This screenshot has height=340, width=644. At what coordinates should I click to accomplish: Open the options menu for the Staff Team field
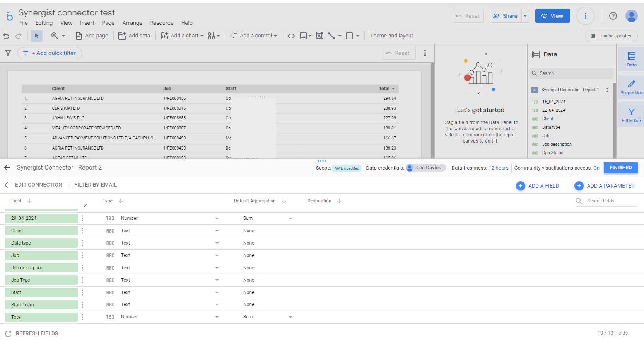[82, 305]
